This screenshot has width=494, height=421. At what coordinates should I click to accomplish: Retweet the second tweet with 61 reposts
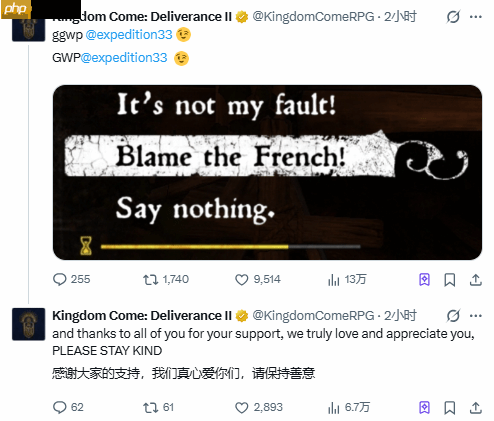[x=158, y=407]
